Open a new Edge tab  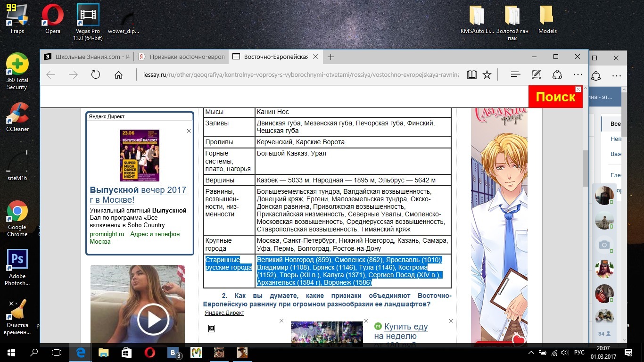coord(331,57)
